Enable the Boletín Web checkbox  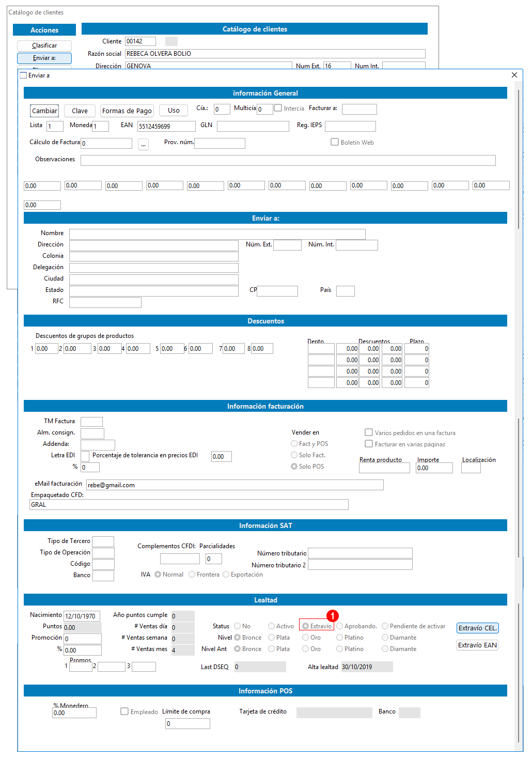(x=335, y=142)
